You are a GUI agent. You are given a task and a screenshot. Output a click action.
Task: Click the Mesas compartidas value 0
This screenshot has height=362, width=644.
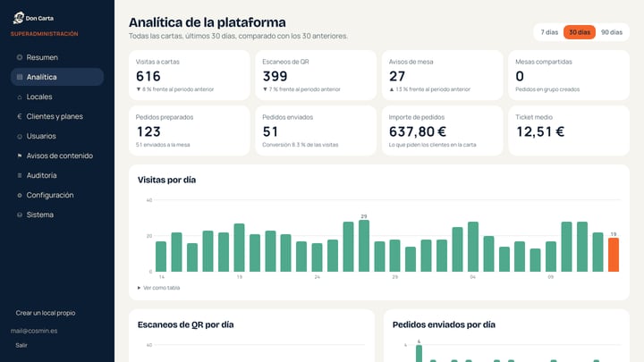[520, 76]
